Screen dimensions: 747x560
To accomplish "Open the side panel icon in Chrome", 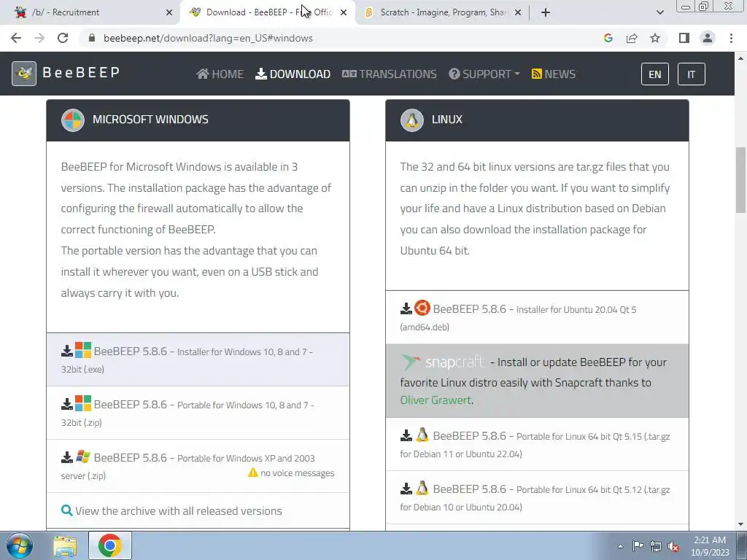I will (x=684, y=38).
